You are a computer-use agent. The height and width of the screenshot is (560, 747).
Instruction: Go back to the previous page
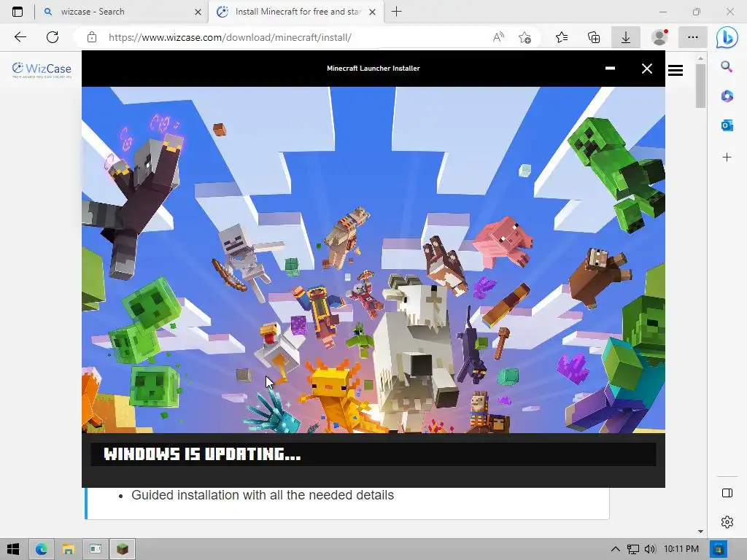click(20, 37)
